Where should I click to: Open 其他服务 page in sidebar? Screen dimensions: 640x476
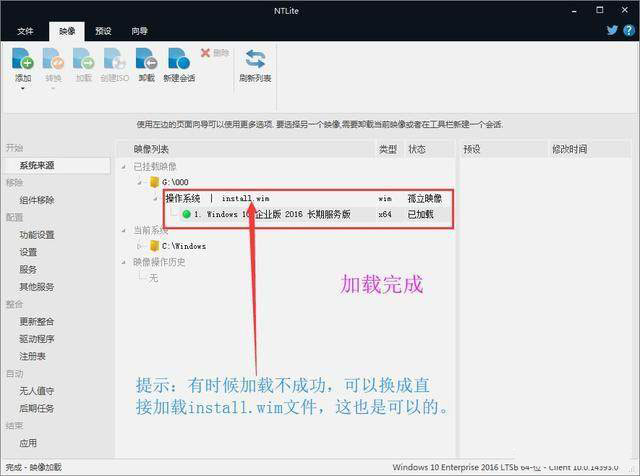(37, 287)
